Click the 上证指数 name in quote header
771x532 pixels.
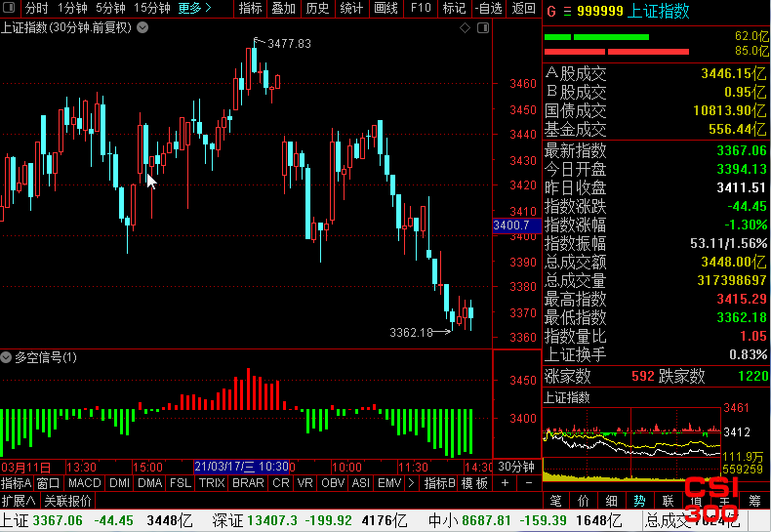click(659, 11)
